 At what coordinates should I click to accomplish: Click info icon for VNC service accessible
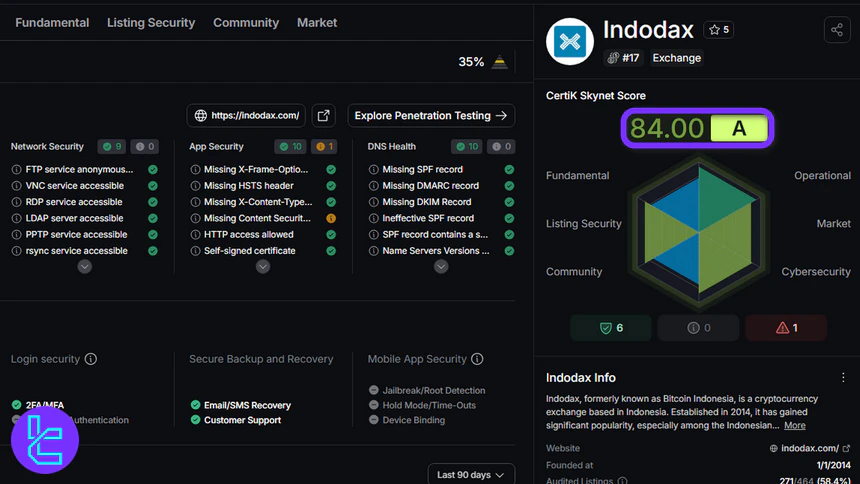16,186
